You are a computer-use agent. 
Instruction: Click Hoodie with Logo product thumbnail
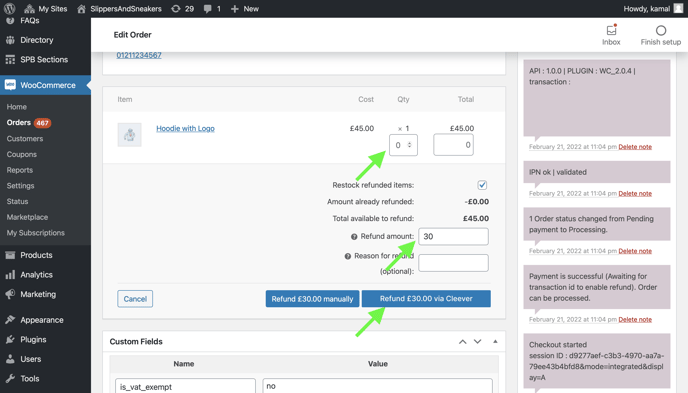pos(129,135)
